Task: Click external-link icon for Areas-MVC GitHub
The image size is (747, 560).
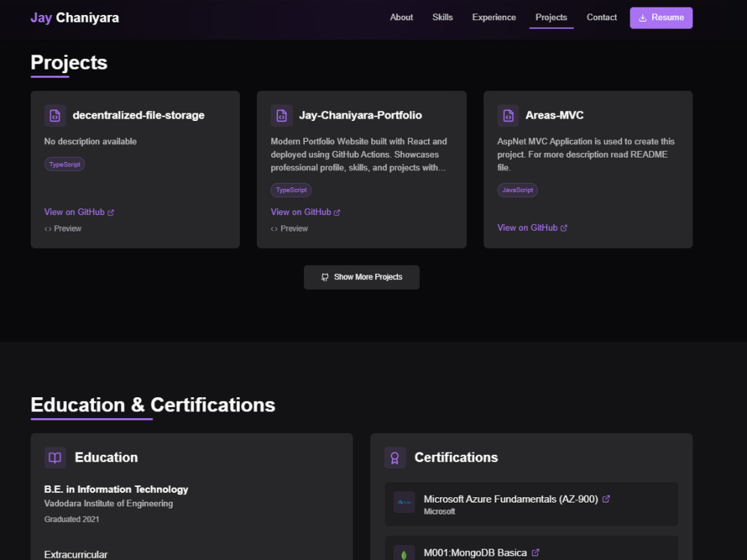Action: (x=563, y=228)
